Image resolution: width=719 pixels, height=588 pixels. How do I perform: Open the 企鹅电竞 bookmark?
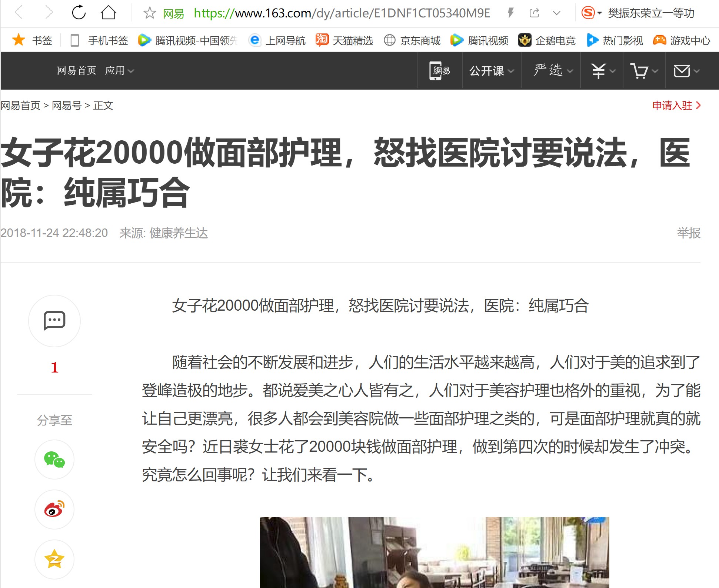click(x=547, y=40)
